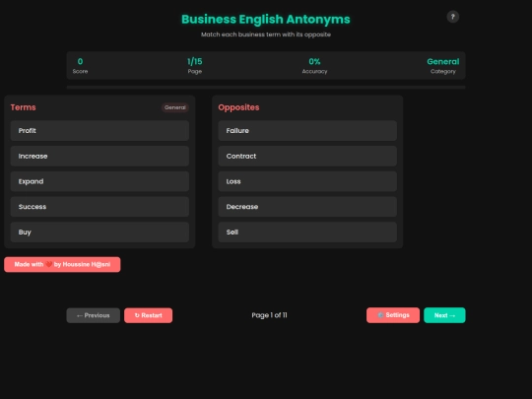
Task: Click the Page 1 of 11 label
Action: (x=269, y=315)
